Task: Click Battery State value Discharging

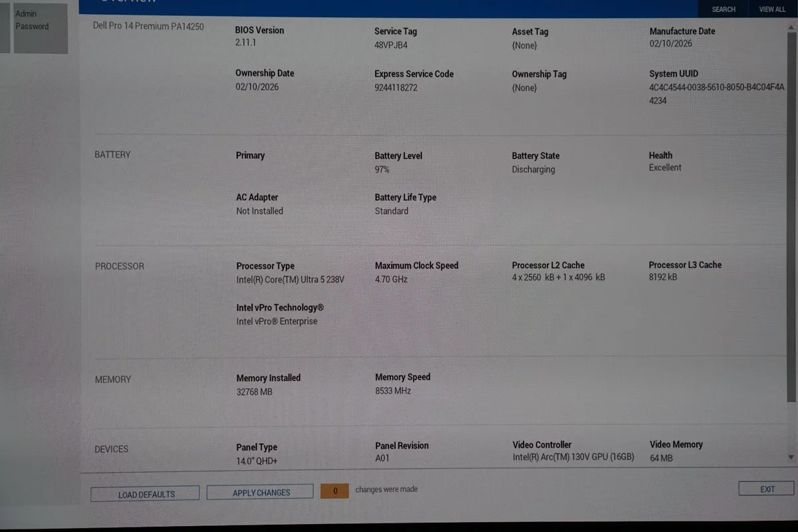Action: tap(533, 170)
